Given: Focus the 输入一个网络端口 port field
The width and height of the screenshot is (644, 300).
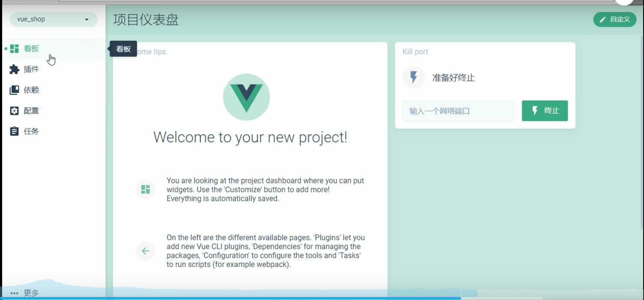Looking at the screenshot, I should click(458, 111).
